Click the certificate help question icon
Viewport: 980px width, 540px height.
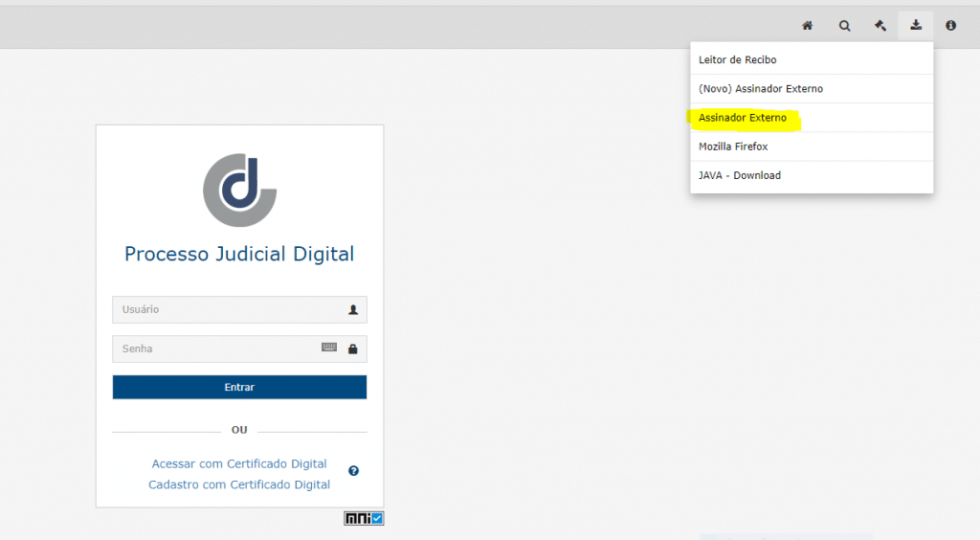[x=354, y=471]
